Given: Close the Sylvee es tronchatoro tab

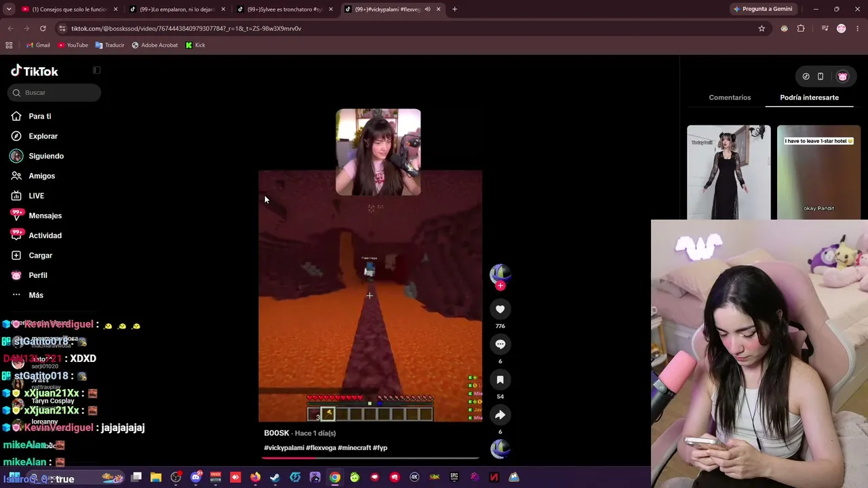Looking at the screenshot, I should click(x=331, y=9).
